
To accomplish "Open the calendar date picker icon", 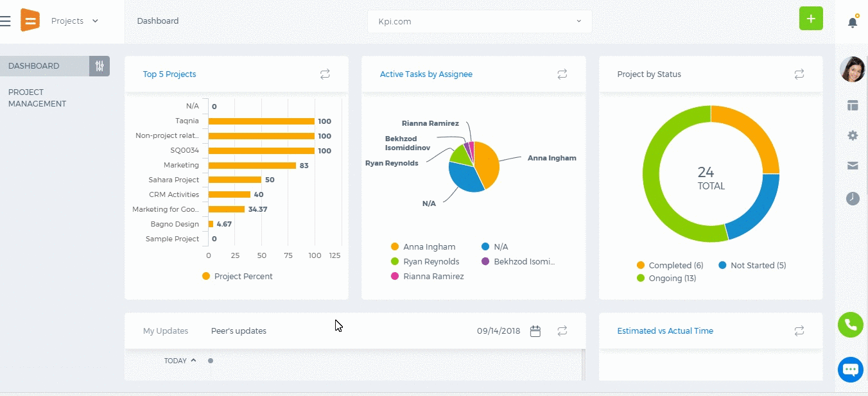I will (x=535, y=331).
